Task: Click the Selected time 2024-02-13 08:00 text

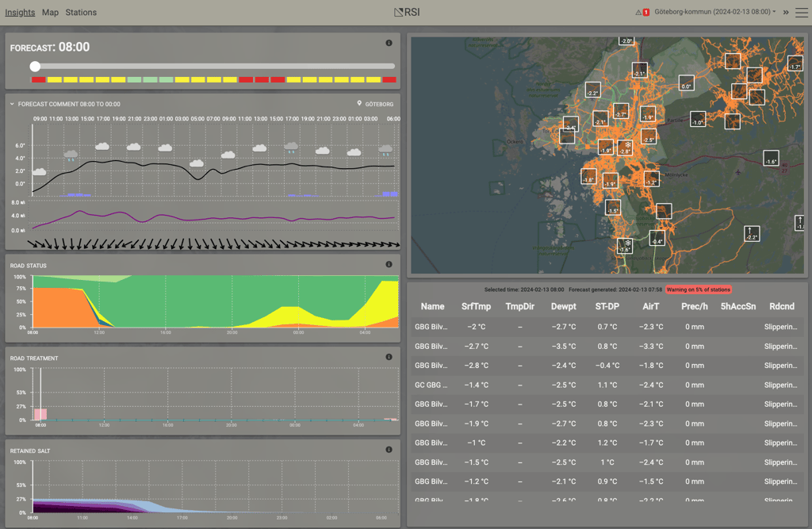Action: coord(524,289)
